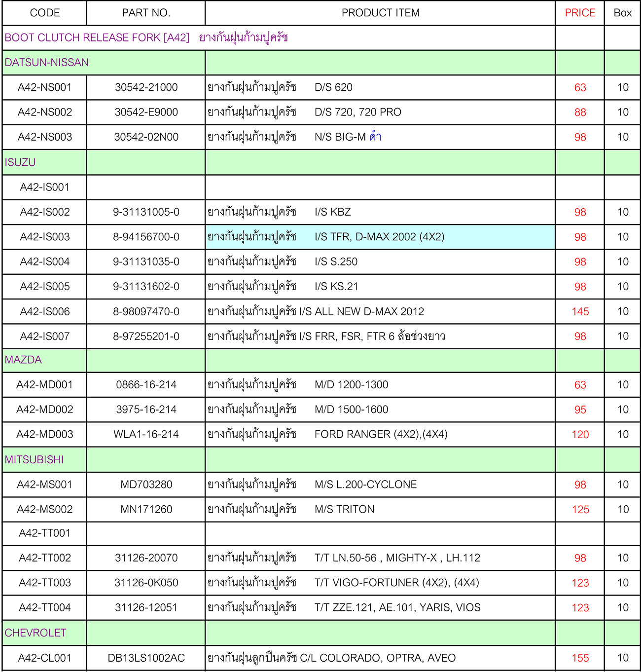Click the red PRICE column header
The image size is (641, 672).
tap(580, 13)
